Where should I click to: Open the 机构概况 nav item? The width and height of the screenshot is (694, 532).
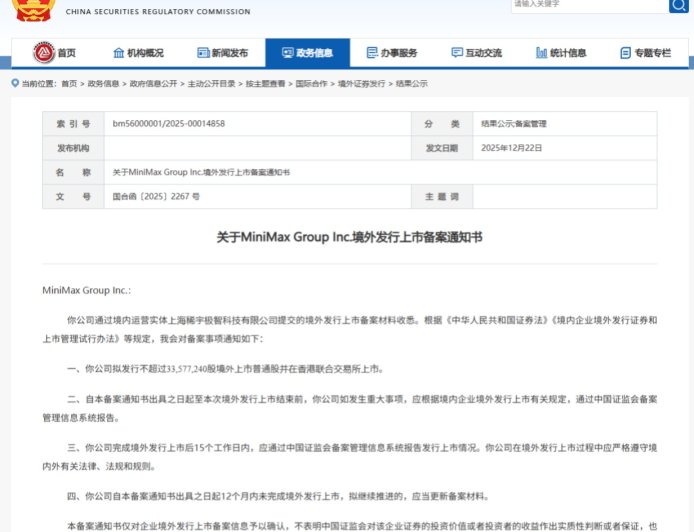point(139,53)
